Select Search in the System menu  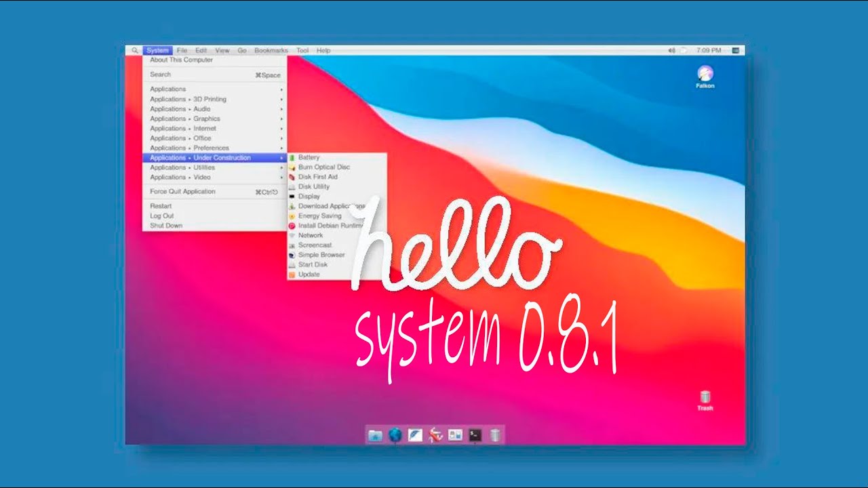tap(214, 75)
